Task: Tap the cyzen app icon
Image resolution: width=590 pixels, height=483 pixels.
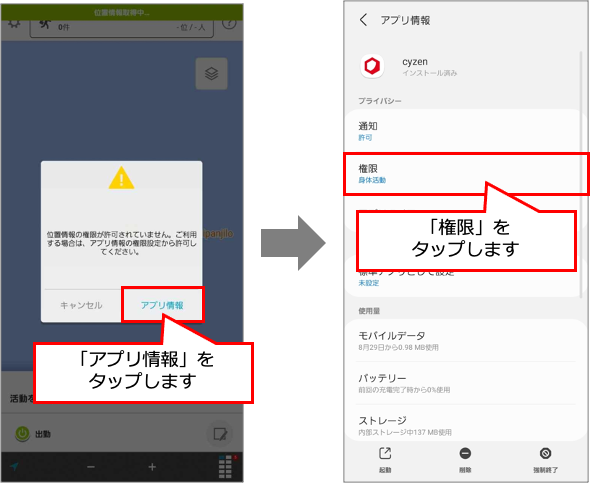Action: coord(372,67)
